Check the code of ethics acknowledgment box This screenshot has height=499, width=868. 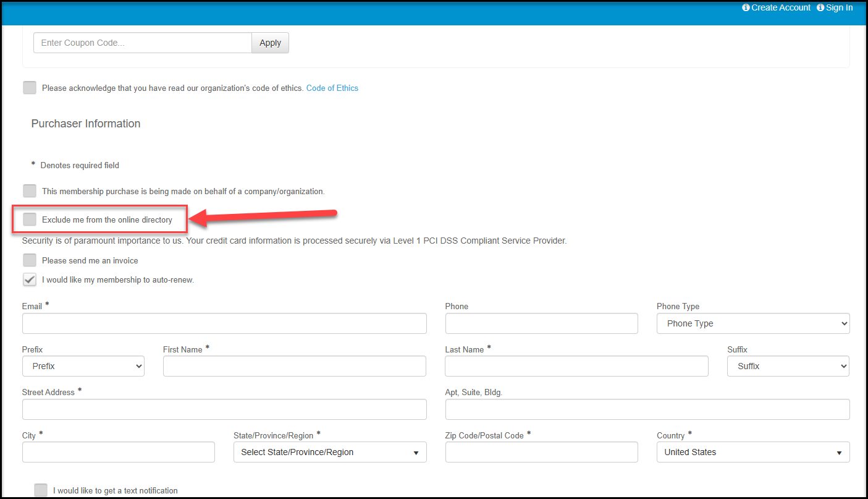(x=30, y=88)
